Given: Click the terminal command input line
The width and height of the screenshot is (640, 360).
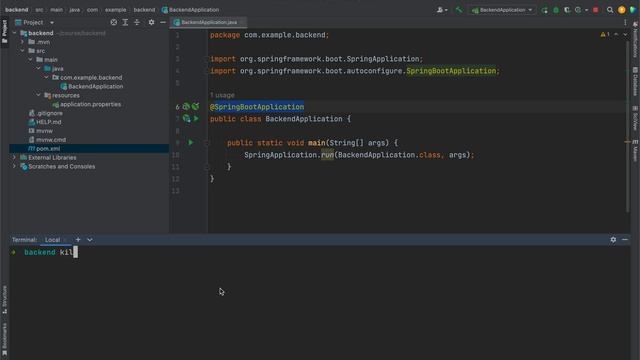Looking at the screenshot, I should coord(320,252).
